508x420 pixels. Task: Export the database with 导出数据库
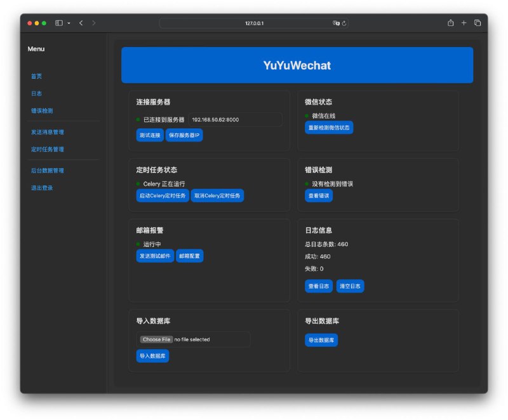321,339
